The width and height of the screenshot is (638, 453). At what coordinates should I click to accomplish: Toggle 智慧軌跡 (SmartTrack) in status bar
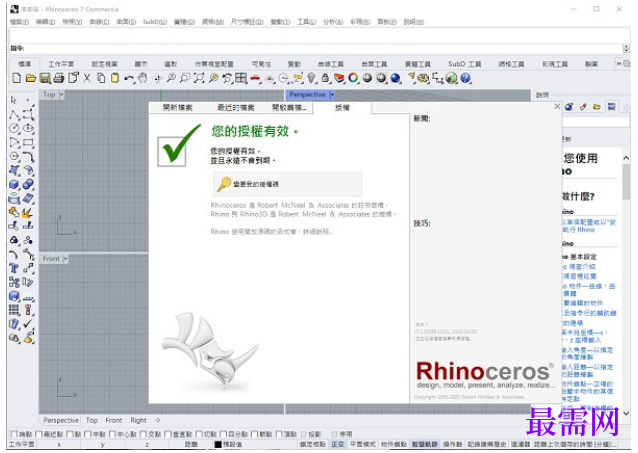425,444
